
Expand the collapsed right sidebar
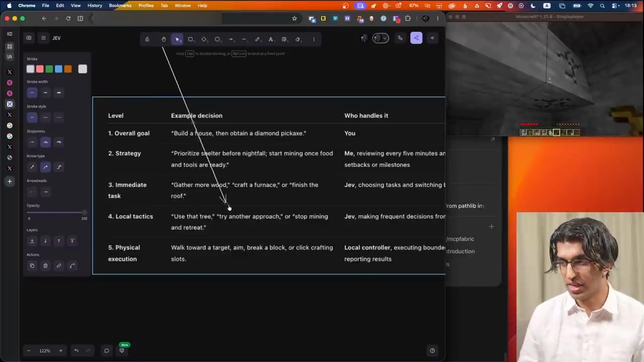432,38
